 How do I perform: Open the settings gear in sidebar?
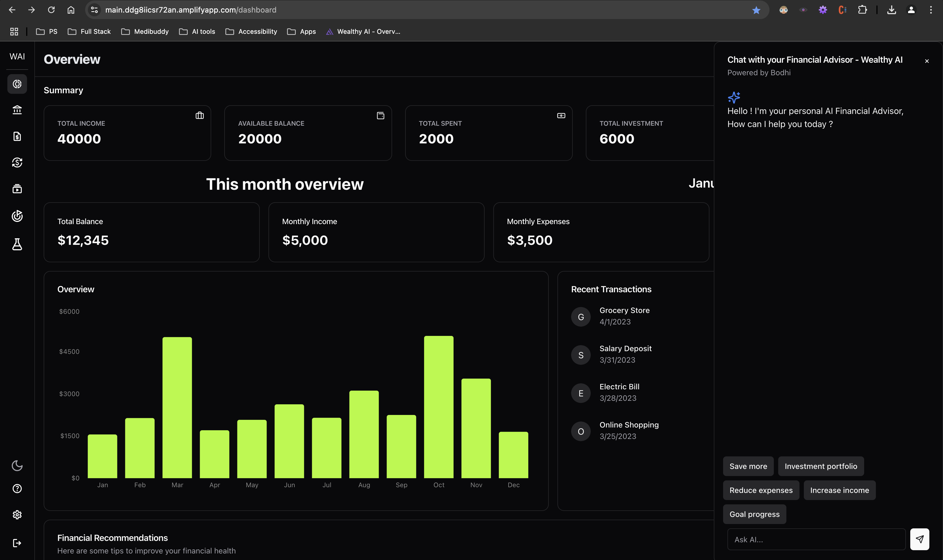click(x=17, y=515)
